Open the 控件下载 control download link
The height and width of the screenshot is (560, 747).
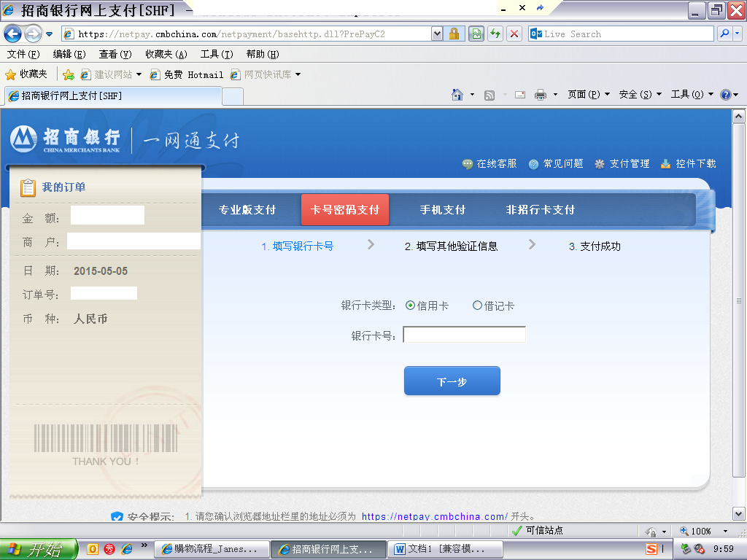[x=689, y=164]
